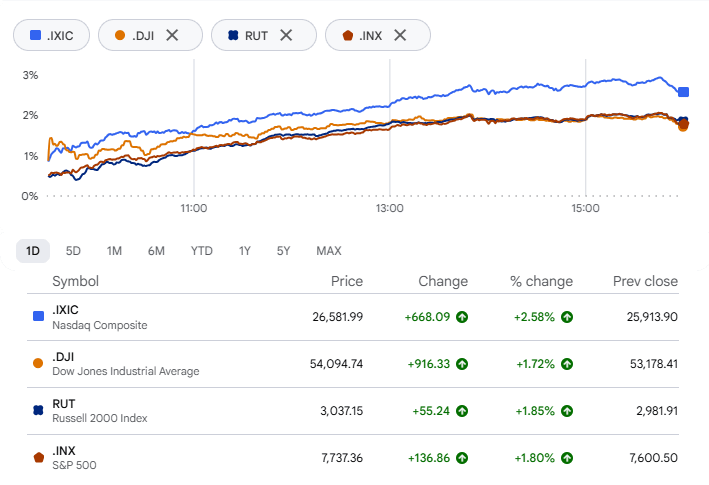The height and width of the screenshot is (485, 709).
Task: Switch to the 5D time range
Action: pos(73,251)
